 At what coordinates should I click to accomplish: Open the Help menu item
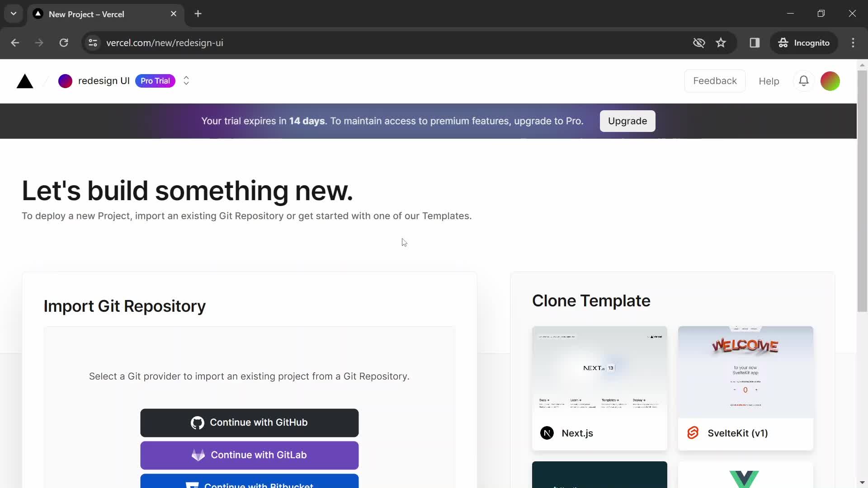[x=769, y=81]
